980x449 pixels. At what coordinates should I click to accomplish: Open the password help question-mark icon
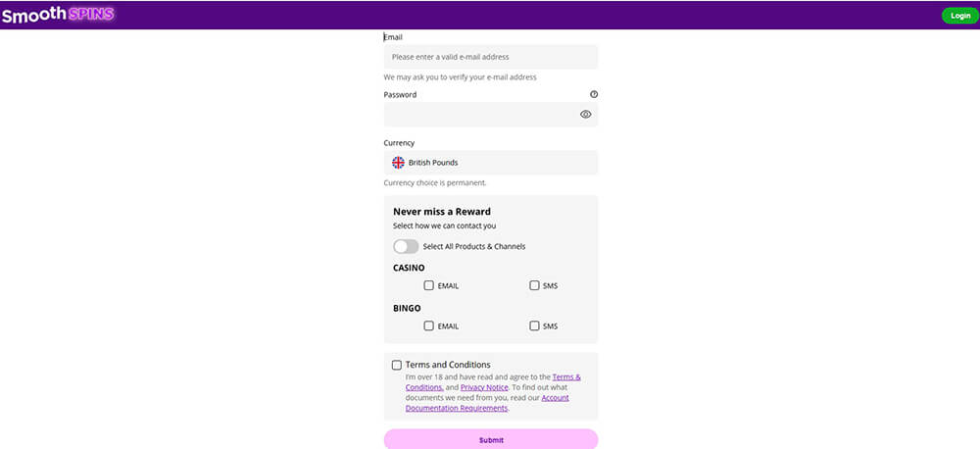(594, 94)
